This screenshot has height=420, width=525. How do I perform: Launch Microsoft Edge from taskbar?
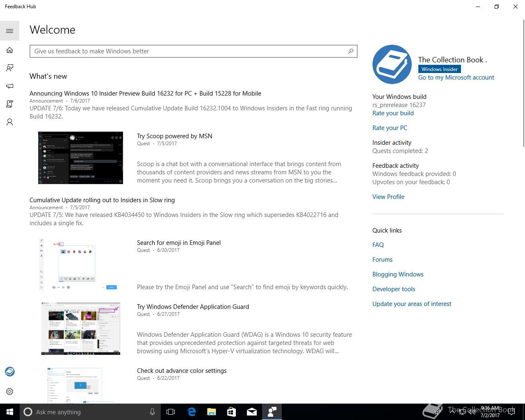(191, 412)
